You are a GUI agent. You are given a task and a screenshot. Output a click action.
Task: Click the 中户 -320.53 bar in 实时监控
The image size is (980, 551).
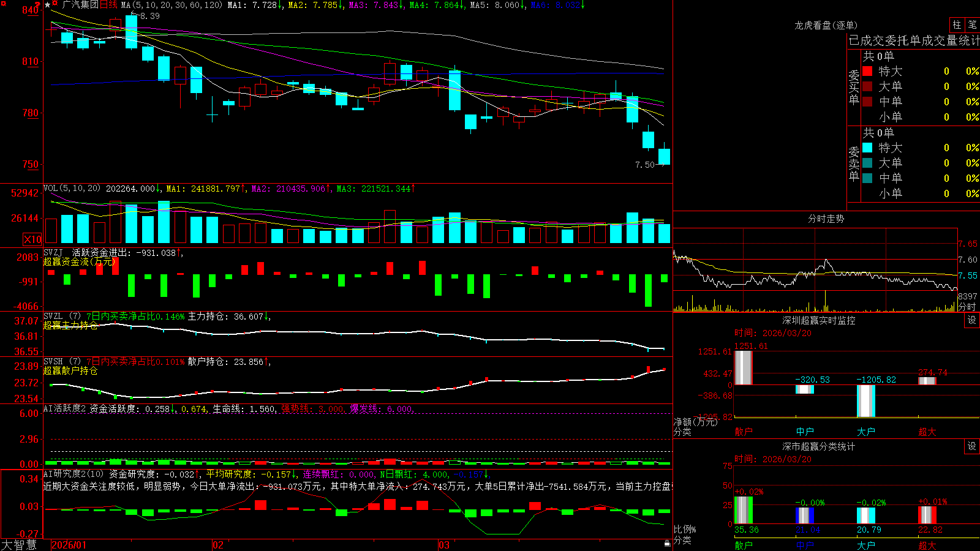(x=805, y=389)
